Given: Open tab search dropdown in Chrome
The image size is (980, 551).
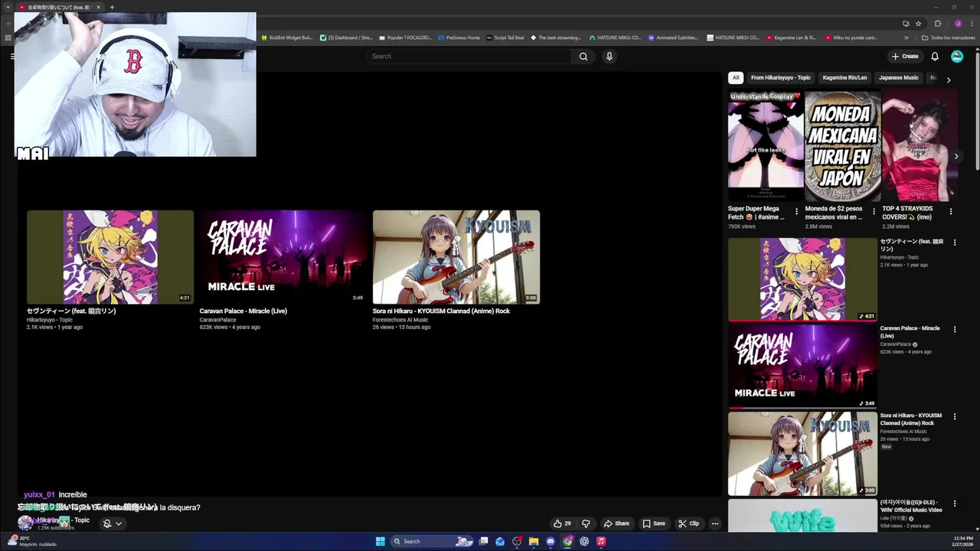Looking at the screenshot, I should [x=8, y=7].
